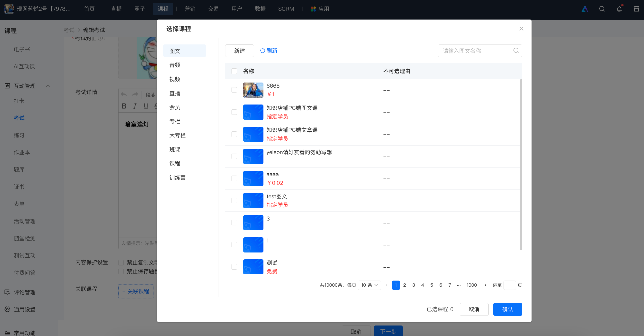Collapse the 互动管理 sidebar section

[48, 86]
